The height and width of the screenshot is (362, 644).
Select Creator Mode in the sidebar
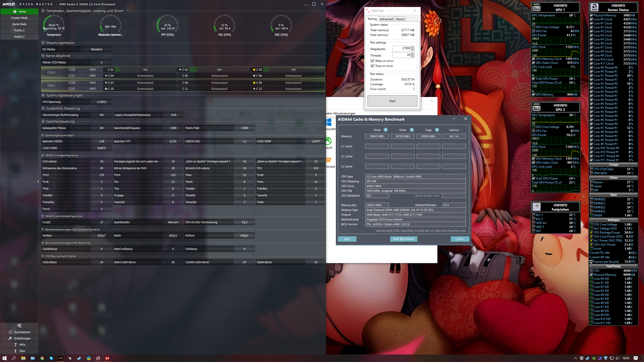(x=19, y=18)
